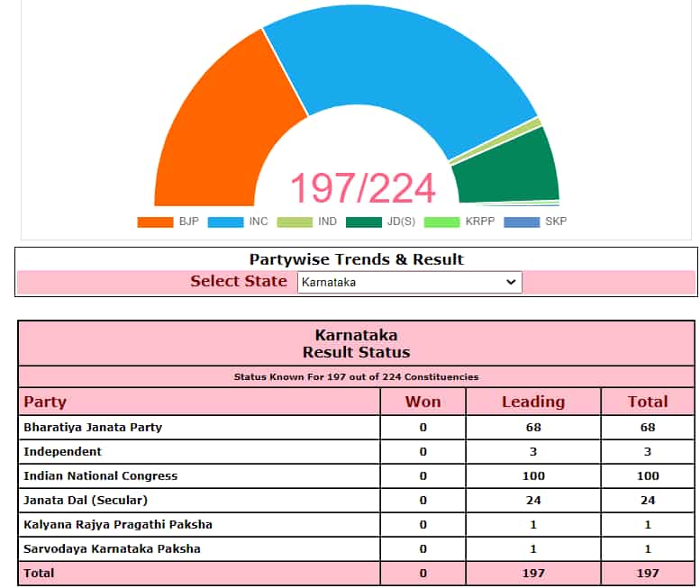Click Bharatiya Janata Party's Leading value 68
The width and height of the screenshot is (700, 588).
coord(533,427)
